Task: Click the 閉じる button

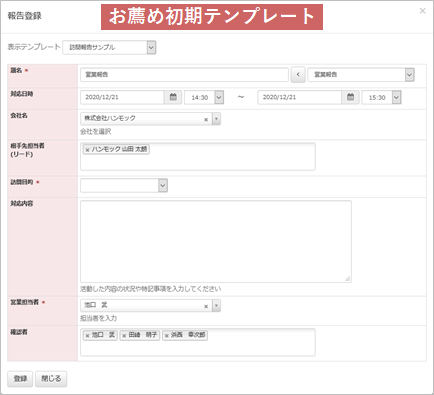Action: 51,379
